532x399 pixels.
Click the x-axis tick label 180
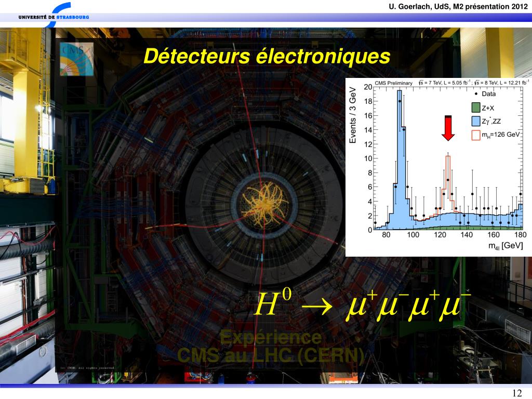520,235
